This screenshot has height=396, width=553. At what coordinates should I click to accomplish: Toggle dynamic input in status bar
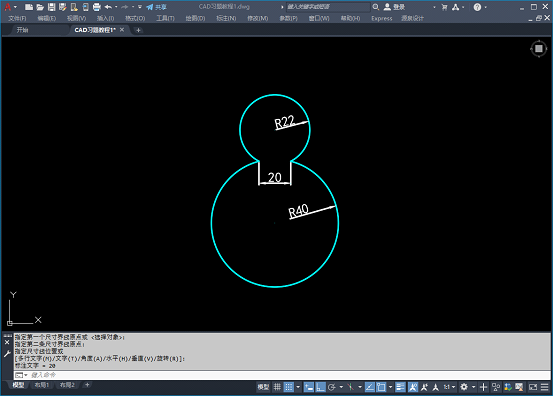click(309, 387)
